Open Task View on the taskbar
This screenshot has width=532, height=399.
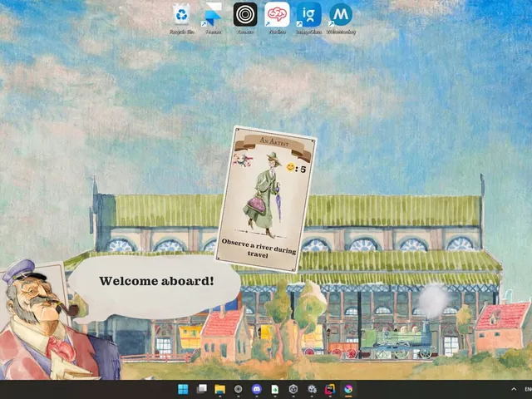(202, 389)
